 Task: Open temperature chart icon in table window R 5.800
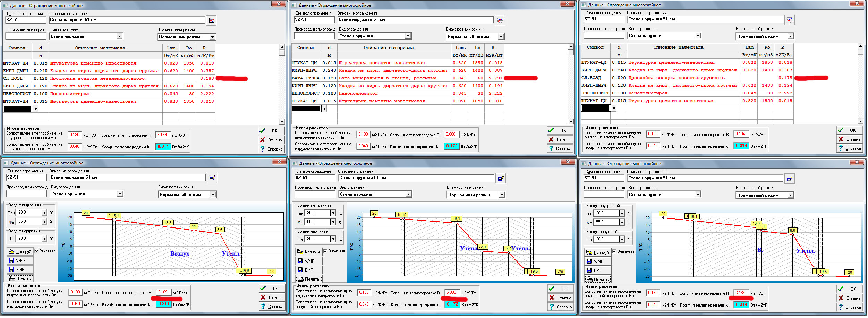tap(500, 20)
